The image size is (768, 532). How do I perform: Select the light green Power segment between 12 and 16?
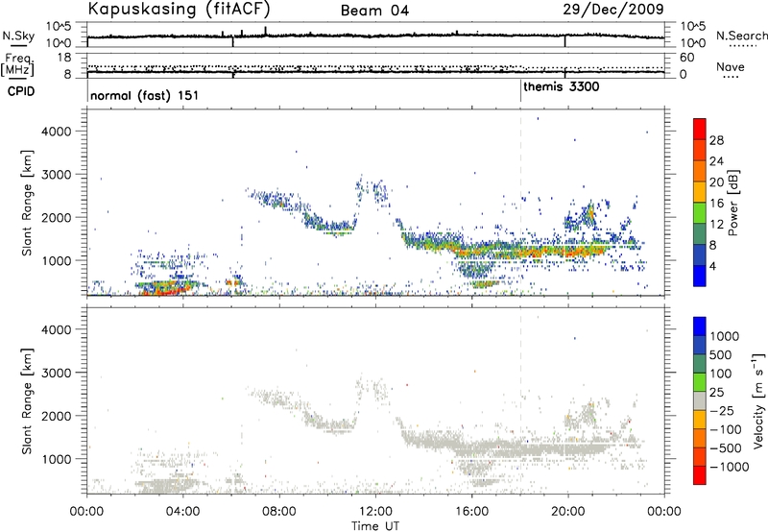[700, 212]
